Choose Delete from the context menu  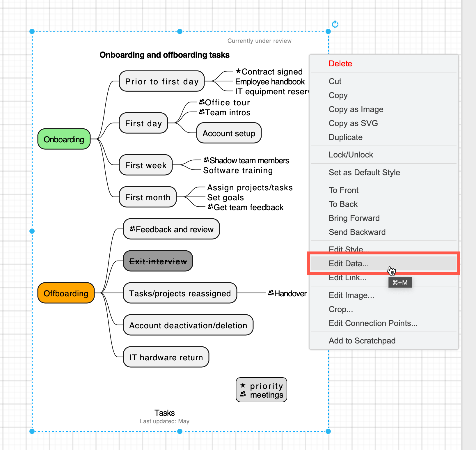click(x=340, y=64)
